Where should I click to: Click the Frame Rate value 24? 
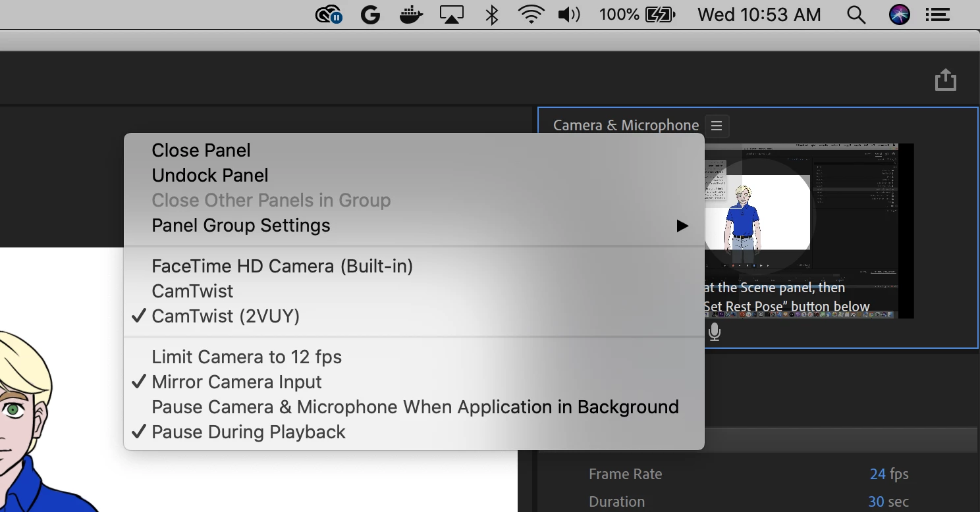(x=877, y=474)
